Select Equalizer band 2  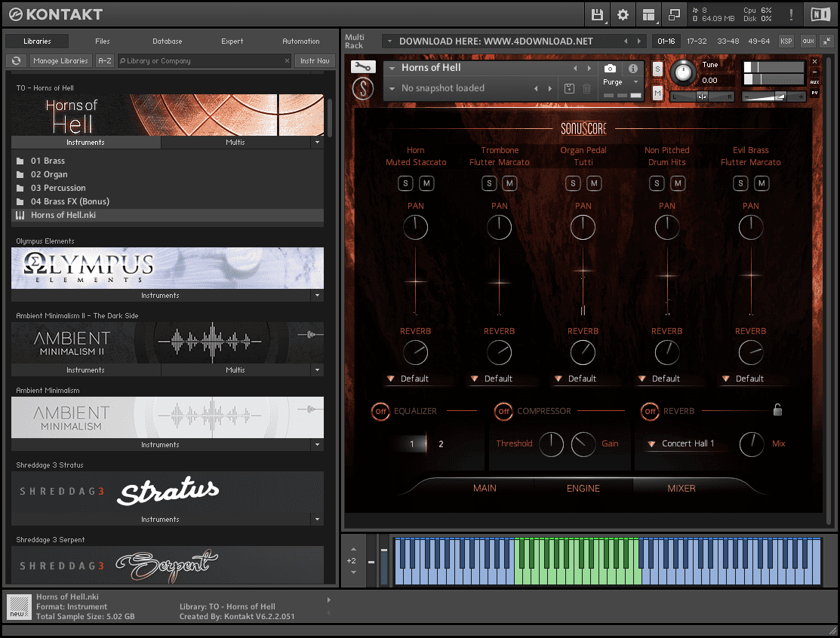coord(441,443)
